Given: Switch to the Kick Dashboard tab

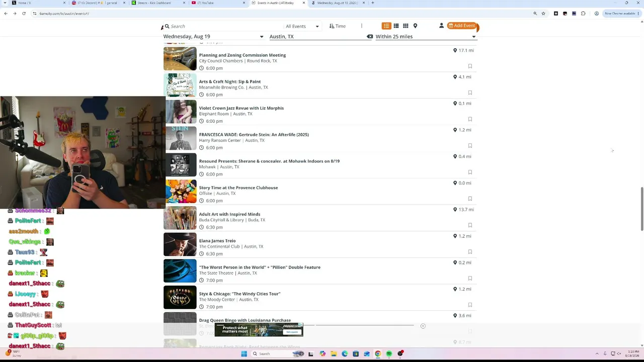Looking at the screenshot, I should [x=158, y=3].
